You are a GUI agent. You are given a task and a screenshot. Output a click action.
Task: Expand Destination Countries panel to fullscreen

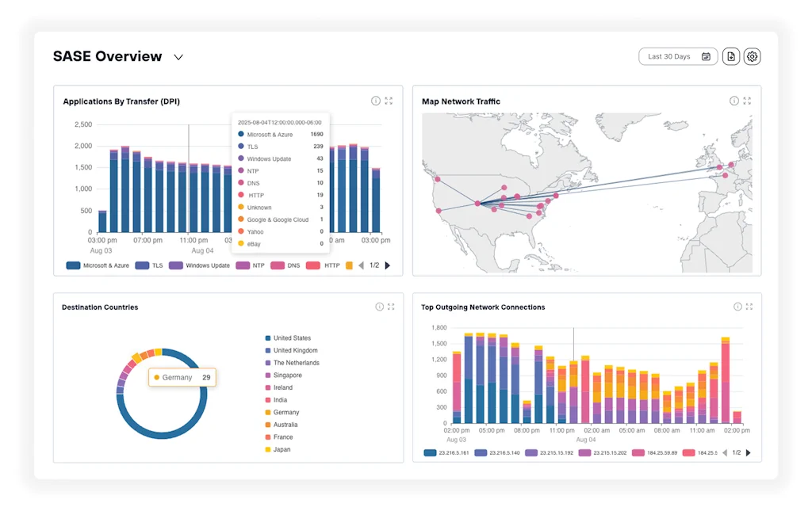pyautogui.click(x=391, y=307)
